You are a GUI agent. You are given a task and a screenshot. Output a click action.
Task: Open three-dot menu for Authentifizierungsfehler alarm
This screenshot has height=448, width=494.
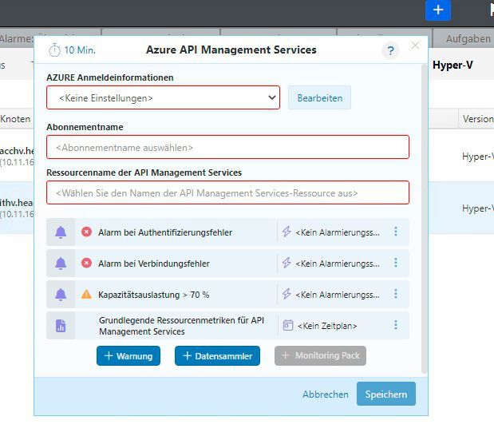tap(396, 232)
